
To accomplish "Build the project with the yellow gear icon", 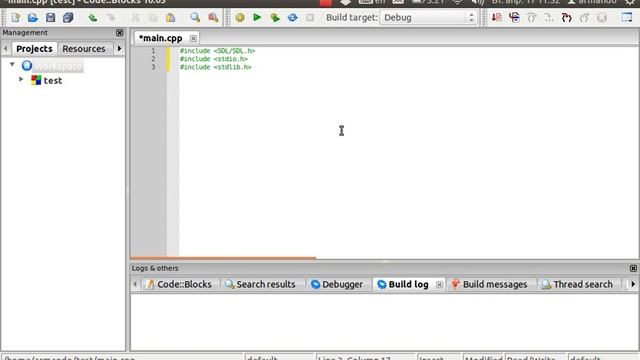I will 240,18.
